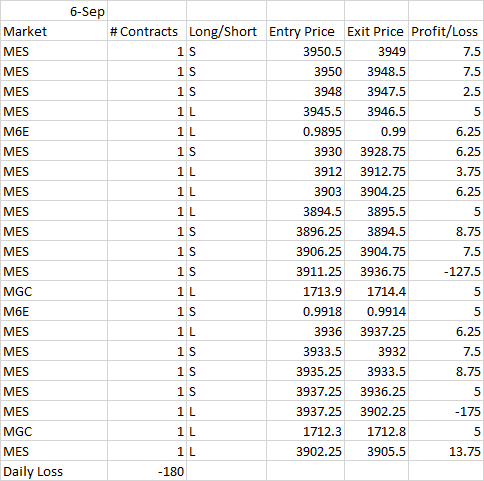Select the exit price 1714.4 cell

point(376,291)
